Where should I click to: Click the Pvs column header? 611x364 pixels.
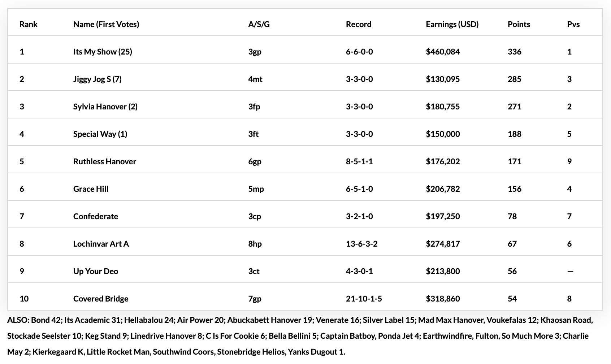[573, 24]
